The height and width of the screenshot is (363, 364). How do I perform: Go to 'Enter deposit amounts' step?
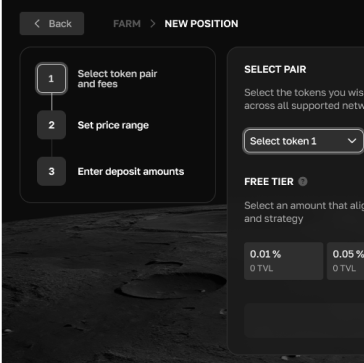131,171
